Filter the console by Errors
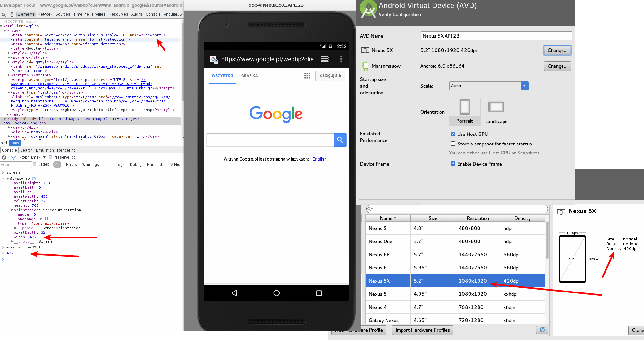Image resolution: width=644 pixels, height=340 pixels. click(x=71, y=165)
